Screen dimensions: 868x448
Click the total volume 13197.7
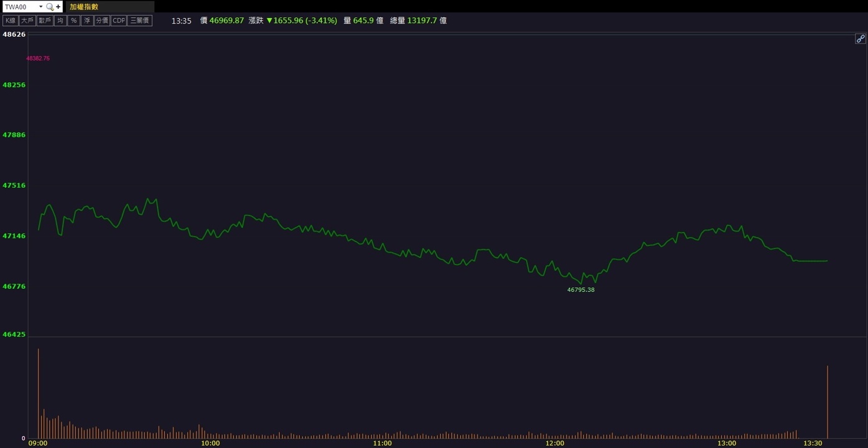pyautogui.click(x=422, y=21)
